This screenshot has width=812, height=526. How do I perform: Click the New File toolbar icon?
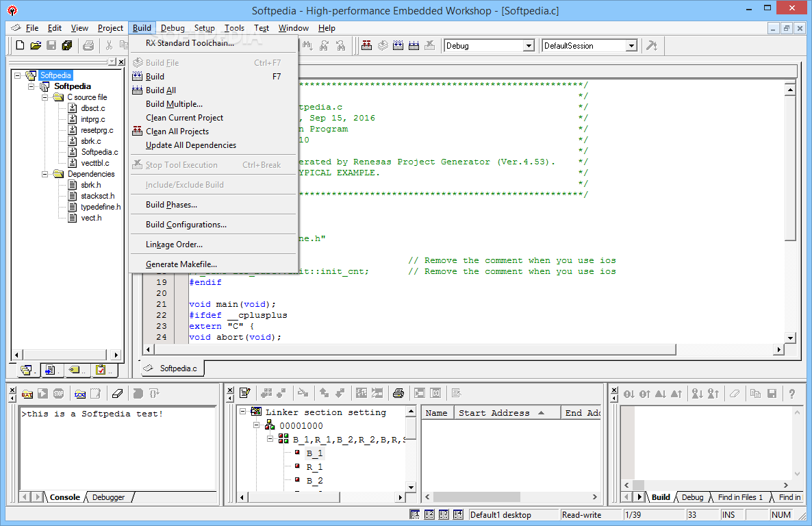point(20,46)
